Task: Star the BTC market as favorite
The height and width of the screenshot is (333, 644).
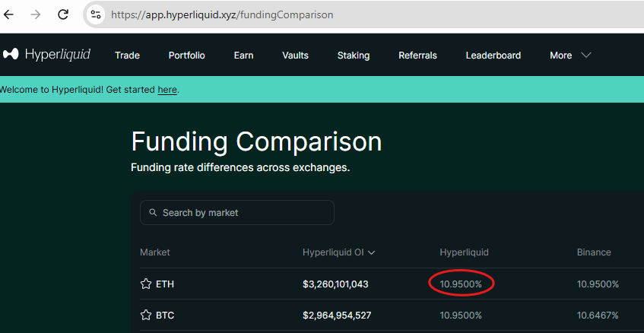Action: (146, 316)
